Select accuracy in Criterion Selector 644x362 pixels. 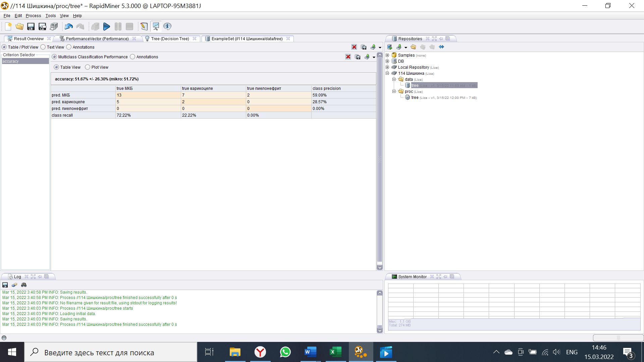pos(25,61)
